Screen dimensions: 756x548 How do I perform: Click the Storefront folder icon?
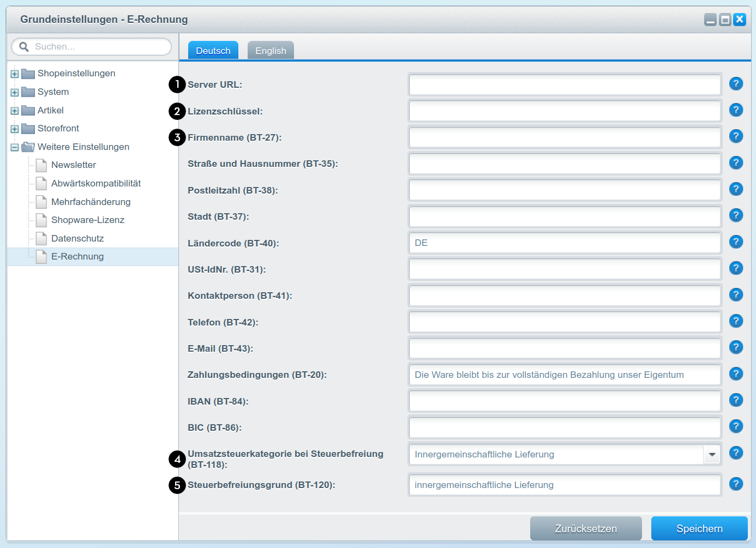click(28, 128)
